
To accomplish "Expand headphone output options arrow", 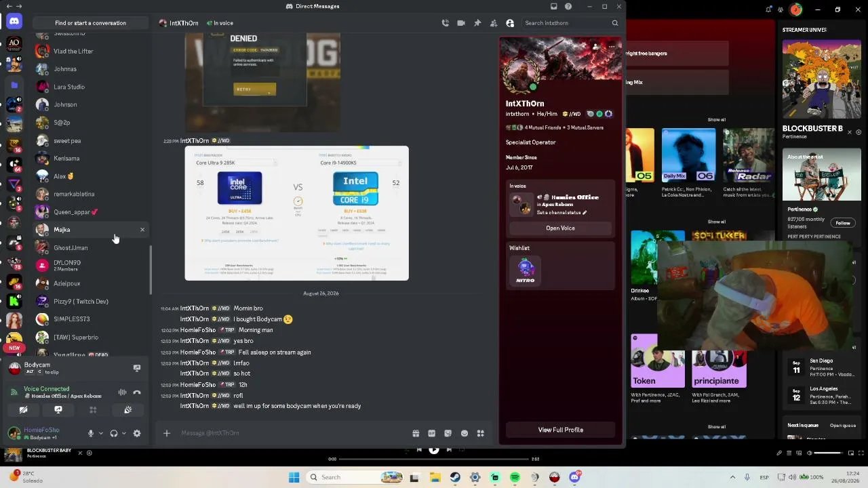I will (x=123, y=434).
